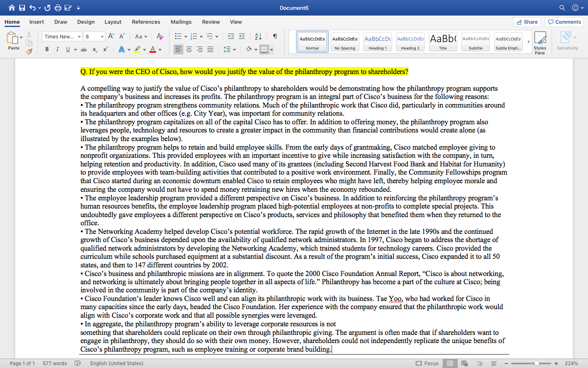Zoom in with the plus button
588x368 pixels.
click(556, 363)
